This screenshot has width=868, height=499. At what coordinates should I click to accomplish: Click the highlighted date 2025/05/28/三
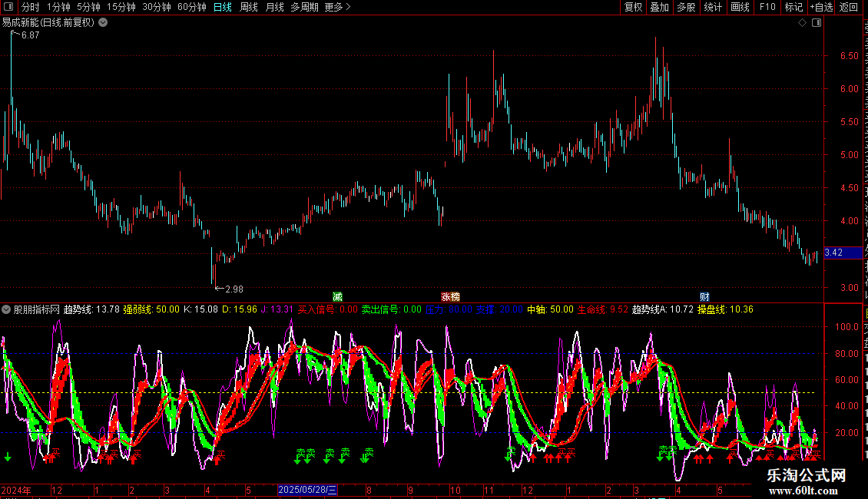click(307, 490)
